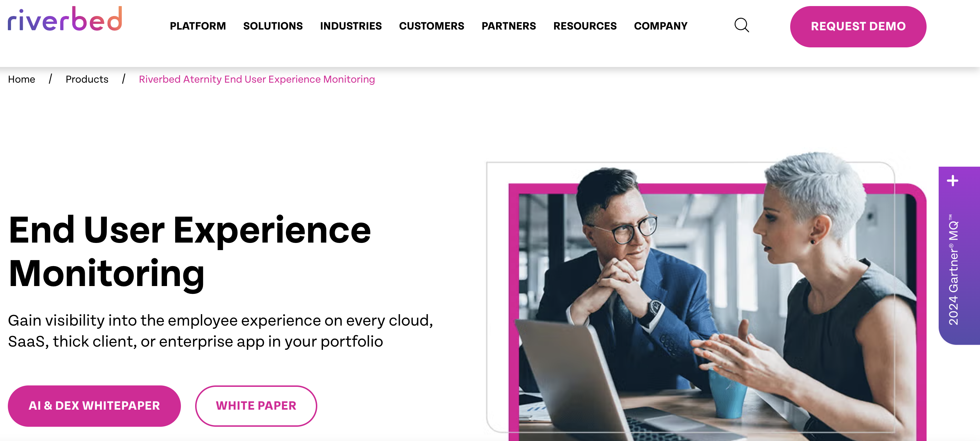Click the WHITE PAPER button
980x441 pixels.
click(256, 406)
